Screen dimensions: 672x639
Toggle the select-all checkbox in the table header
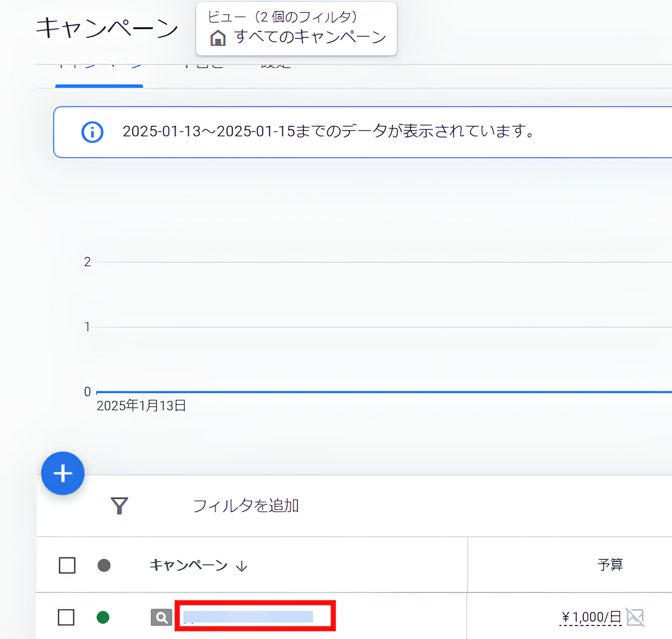pyautogui.click(x=66, y=565)
